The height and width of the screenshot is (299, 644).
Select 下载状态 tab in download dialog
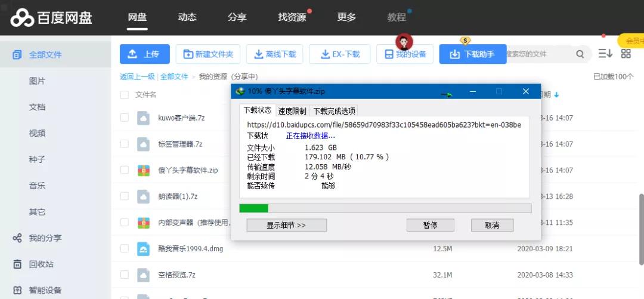click(x=258, y=110)
